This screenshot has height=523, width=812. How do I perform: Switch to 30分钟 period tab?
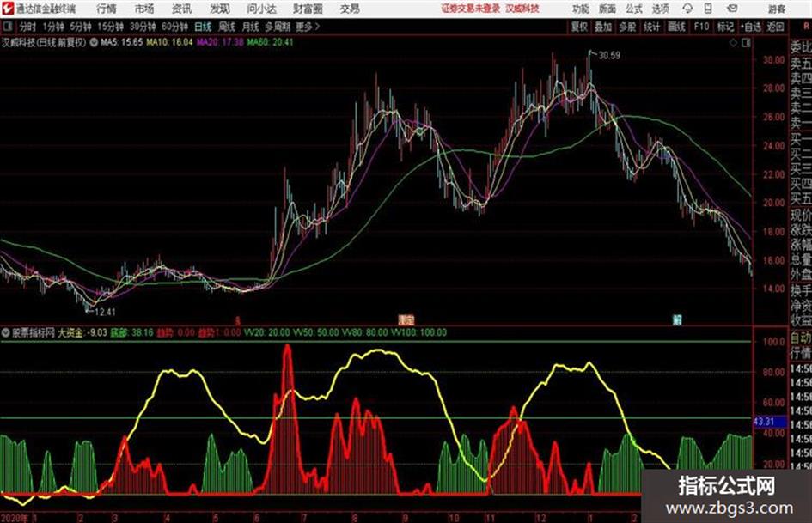(x=143, y=27)
